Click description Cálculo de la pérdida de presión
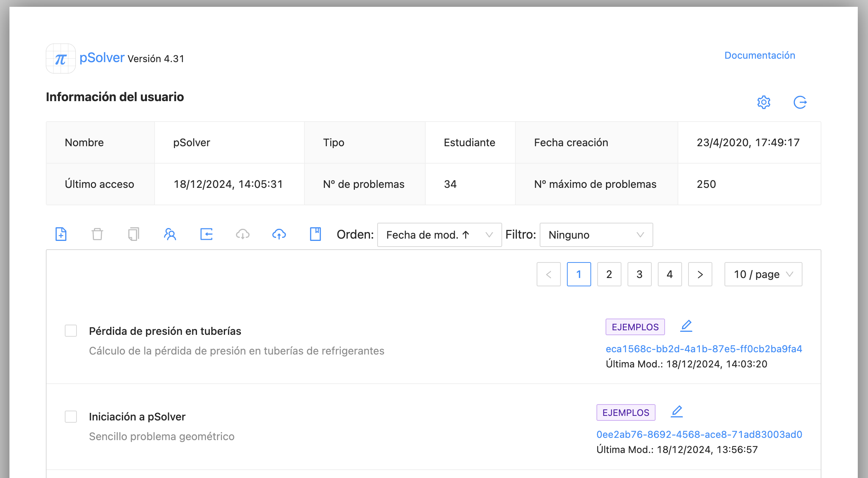Screen dimensions: 868x478 point(237,351)
